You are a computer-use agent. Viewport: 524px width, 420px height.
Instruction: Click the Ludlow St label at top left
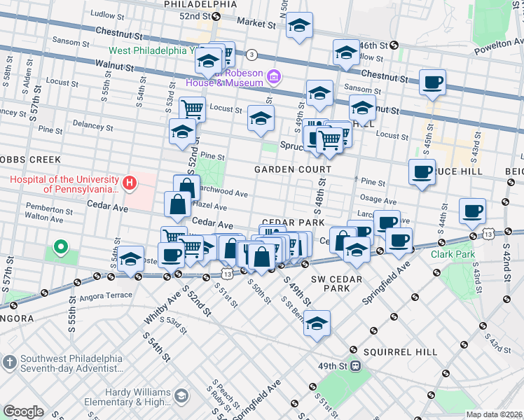coord(107,15)
